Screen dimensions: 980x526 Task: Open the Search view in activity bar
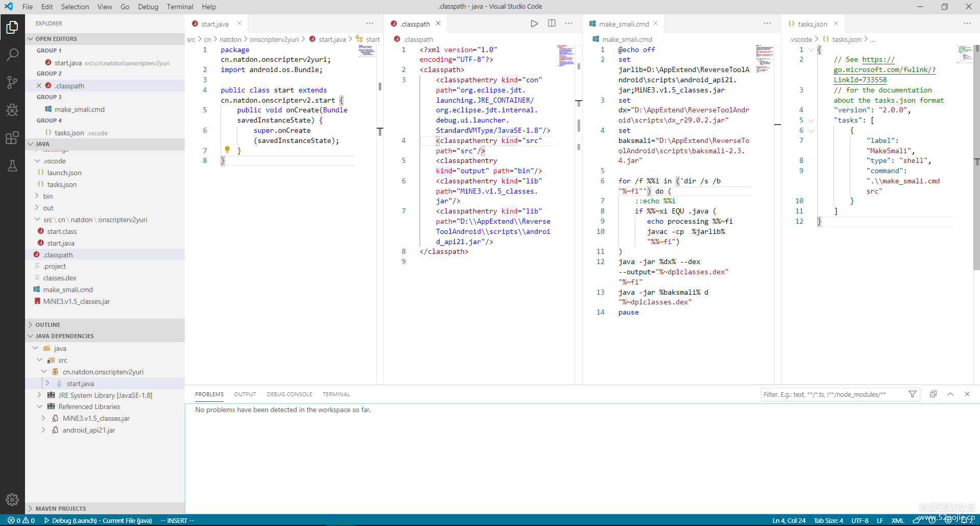pyautogui.click(x=12, y=55)
